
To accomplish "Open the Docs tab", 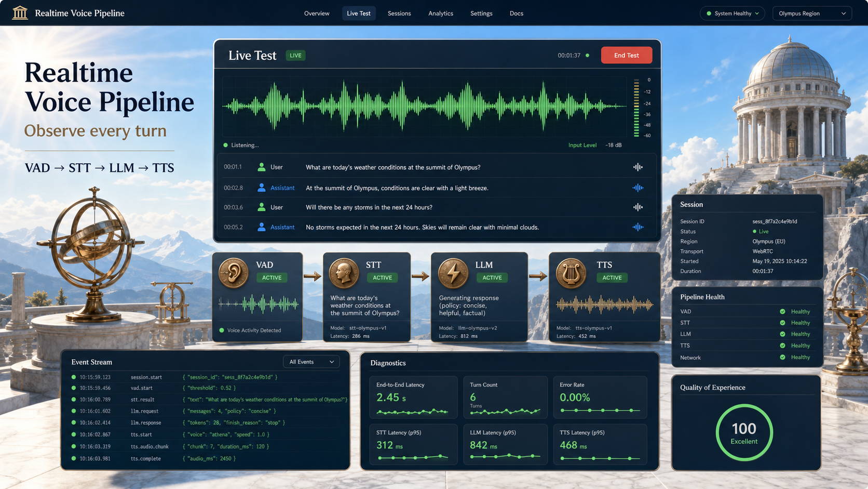I will tap(517, 14).
